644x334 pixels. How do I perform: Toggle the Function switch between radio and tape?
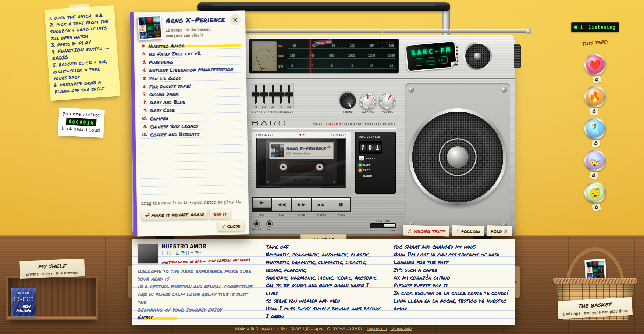pyautogui.click(x=383, y=226)
